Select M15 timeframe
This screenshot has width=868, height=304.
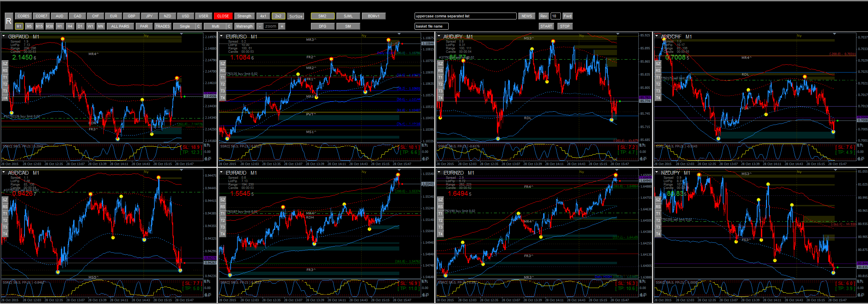point(39,26)
